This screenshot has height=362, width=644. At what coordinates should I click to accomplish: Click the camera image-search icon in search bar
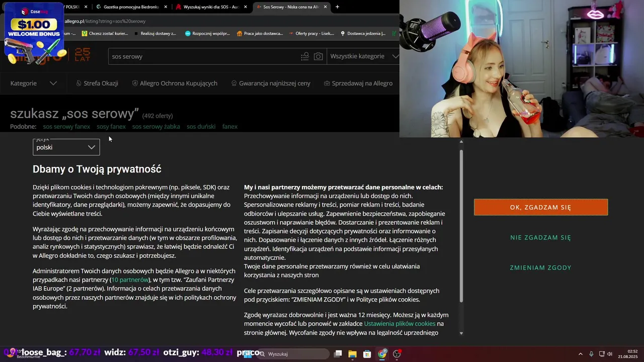coord(318,56)
